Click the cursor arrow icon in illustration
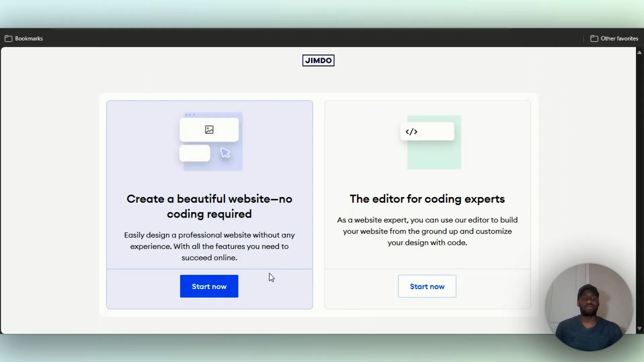 [x=225, y=153]
